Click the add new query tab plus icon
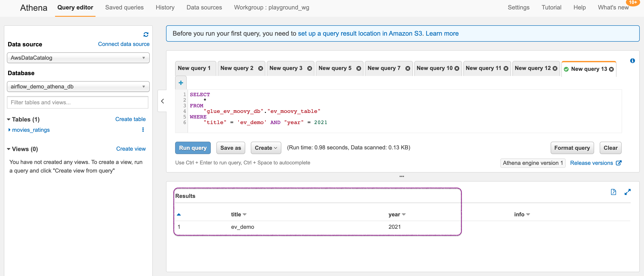Screen dimensions: 644x276 point(181,83)
